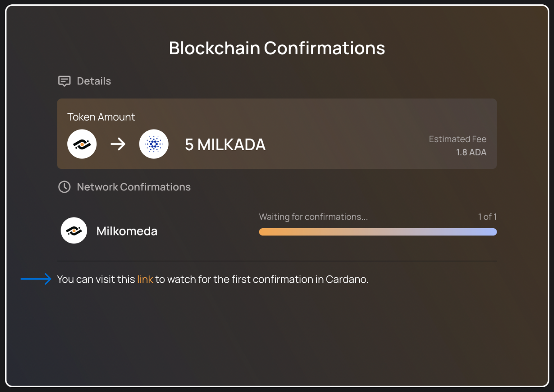554x392 pixels.
Task: Click the Network Confirmations clock icon
Action: click(x=65, y=187)
